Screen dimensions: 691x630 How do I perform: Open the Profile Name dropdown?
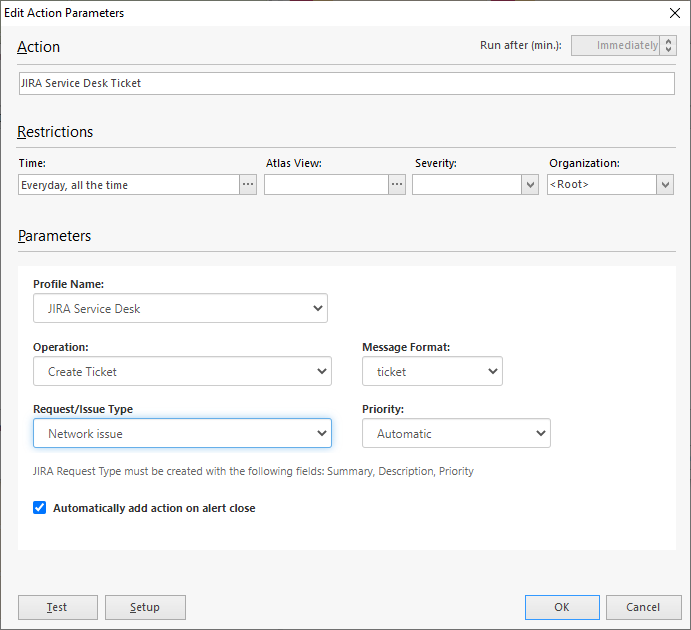180,308
